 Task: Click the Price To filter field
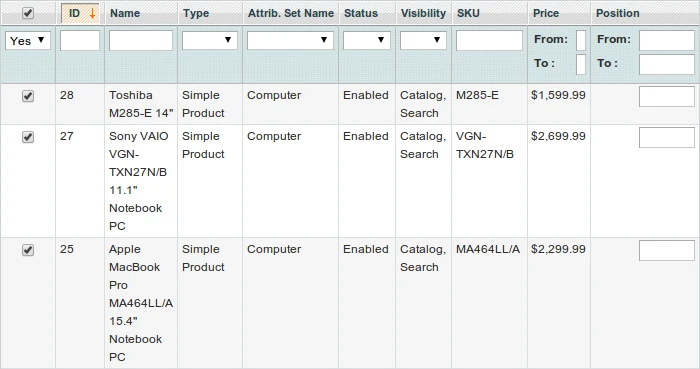click(581, 65)
